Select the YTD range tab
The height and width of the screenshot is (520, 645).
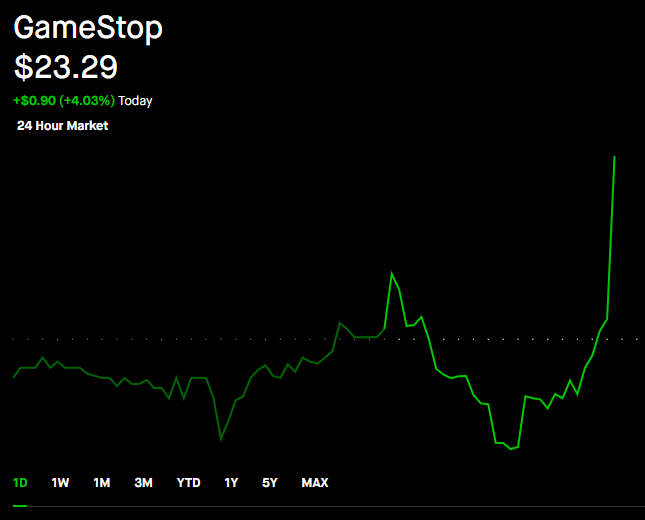188,483
